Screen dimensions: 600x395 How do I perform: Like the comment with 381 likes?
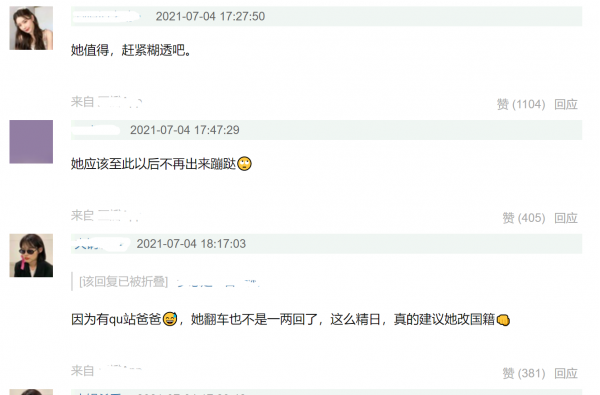[x=524, y=373]
